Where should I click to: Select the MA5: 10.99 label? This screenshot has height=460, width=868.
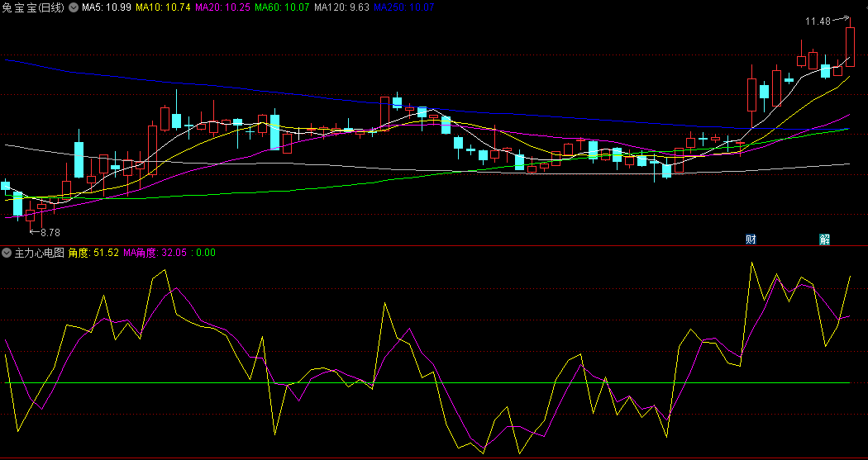107,7
